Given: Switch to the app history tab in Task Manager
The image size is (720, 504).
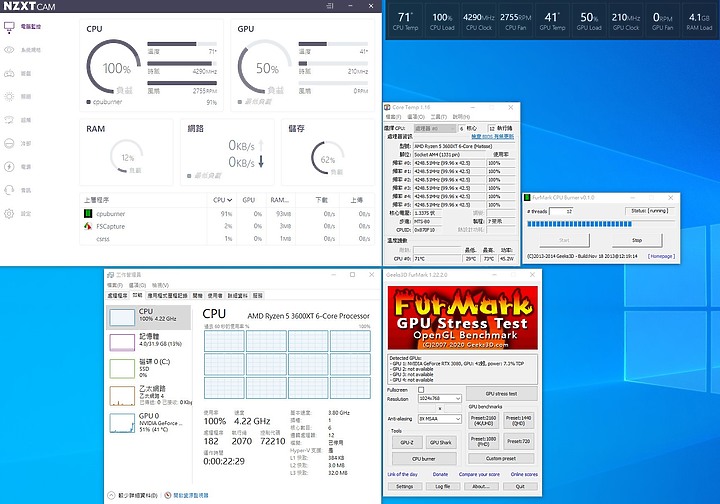Looking at the screenshot, I should click(x=167, y=296).
